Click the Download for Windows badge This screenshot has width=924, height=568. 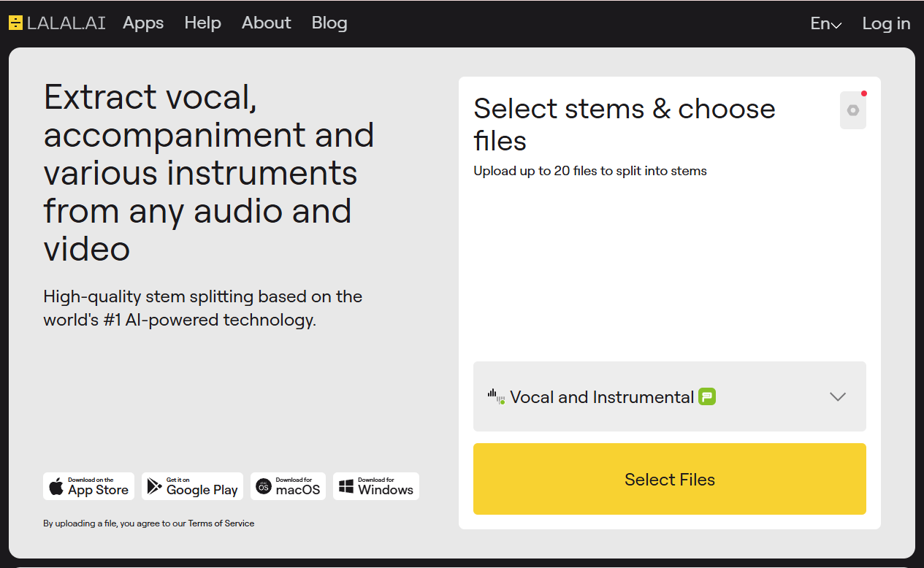click(x=376, y=486)
